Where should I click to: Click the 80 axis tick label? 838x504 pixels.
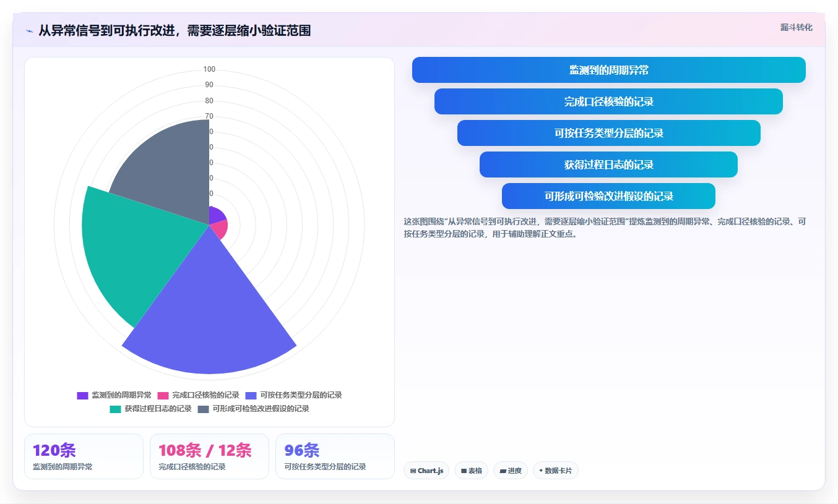pyautogui.click(x=209, y=101)
